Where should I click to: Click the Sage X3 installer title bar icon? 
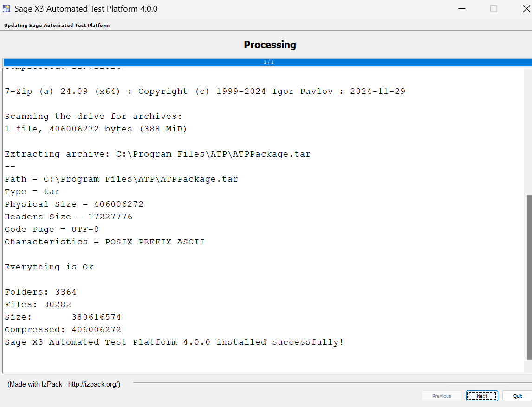pos(6,8)
